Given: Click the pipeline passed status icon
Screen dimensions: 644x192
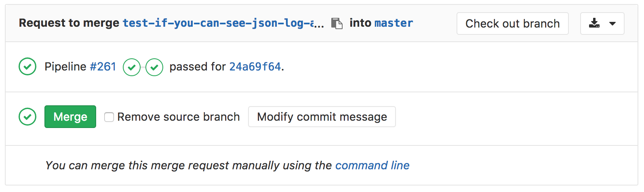Looking at the screenshot, I should pyautogui.click(x=27, y=67).
